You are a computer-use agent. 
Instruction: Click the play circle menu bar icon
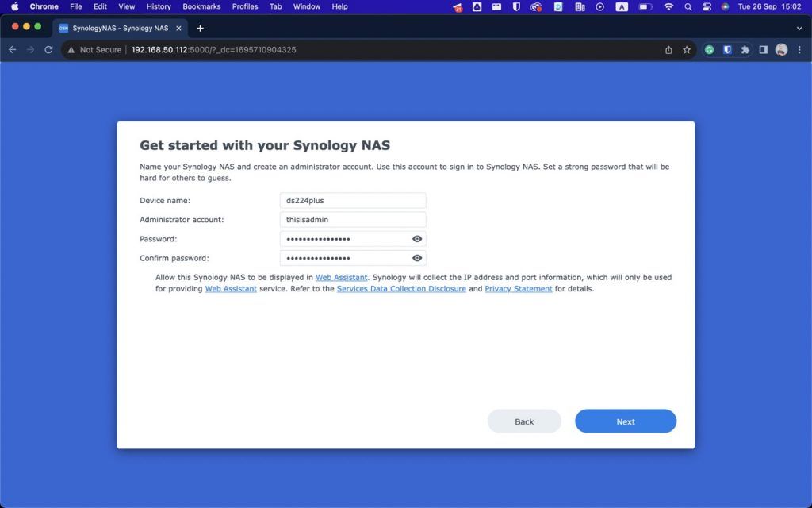tap(599, 6)
